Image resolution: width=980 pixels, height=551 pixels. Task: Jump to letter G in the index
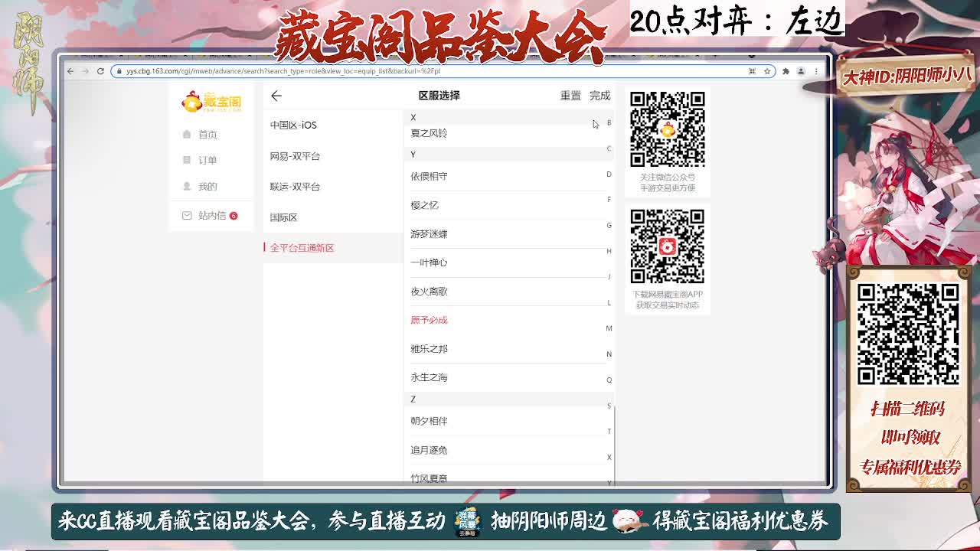tap(609, 225)
